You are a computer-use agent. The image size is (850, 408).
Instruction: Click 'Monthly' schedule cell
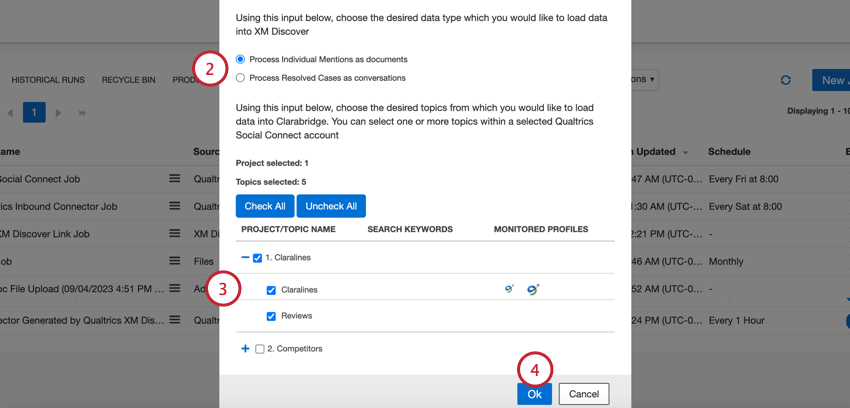726,261
